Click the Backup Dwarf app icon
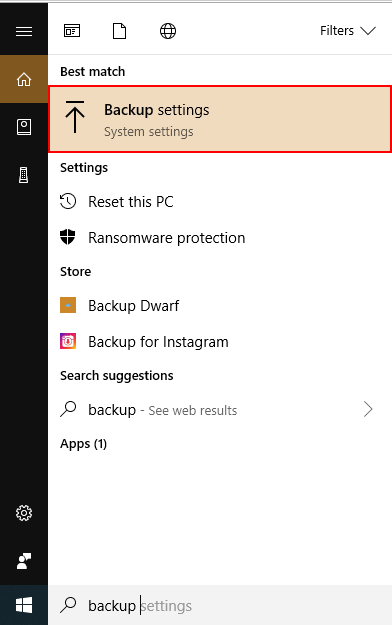This screenshot has height=625, width=392. click(x=68, y=305)
